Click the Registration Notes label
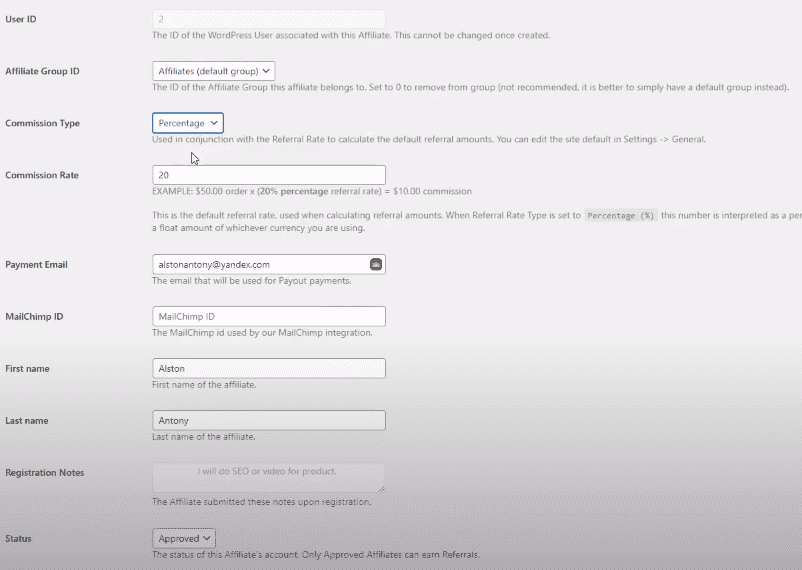 [44, 473]
